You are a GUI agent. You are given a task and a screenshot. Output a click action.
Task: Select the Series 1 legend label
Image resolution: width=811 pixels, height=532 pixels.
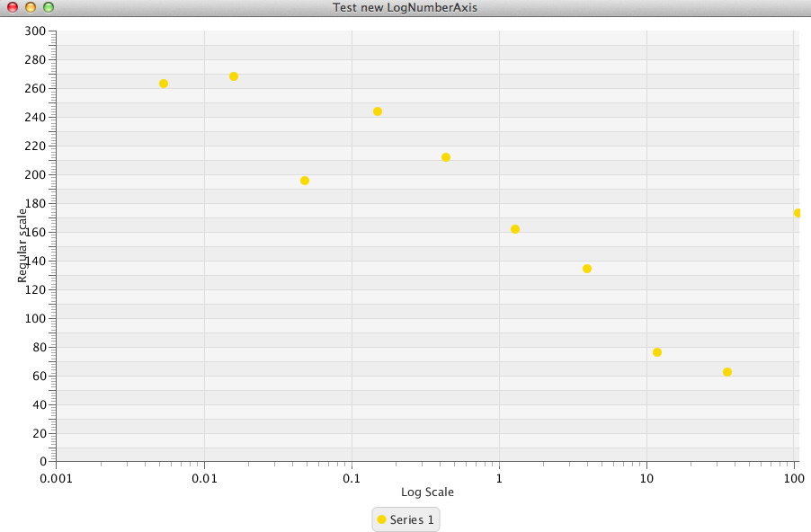[412, 519]
